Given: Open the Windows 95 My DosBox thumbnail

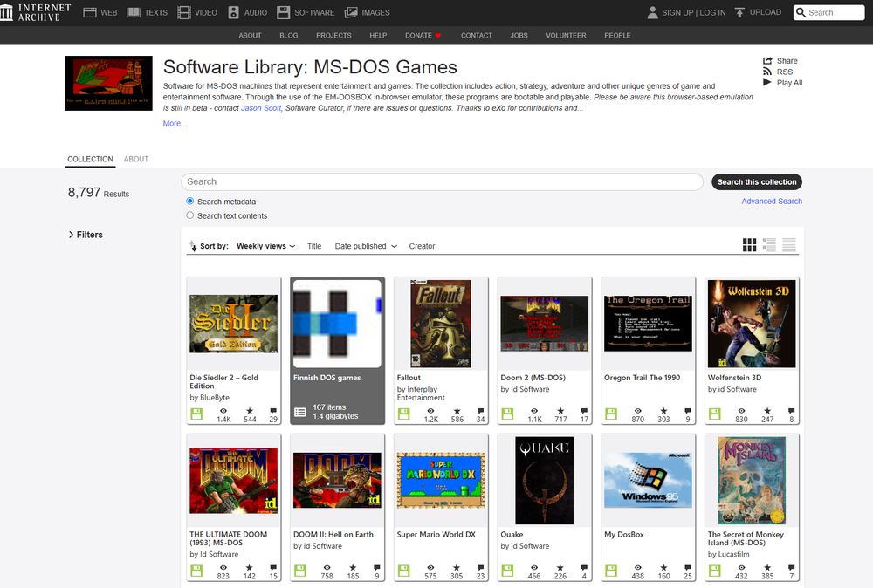Looking at the screenshot, I should click(x=648, y=480).
